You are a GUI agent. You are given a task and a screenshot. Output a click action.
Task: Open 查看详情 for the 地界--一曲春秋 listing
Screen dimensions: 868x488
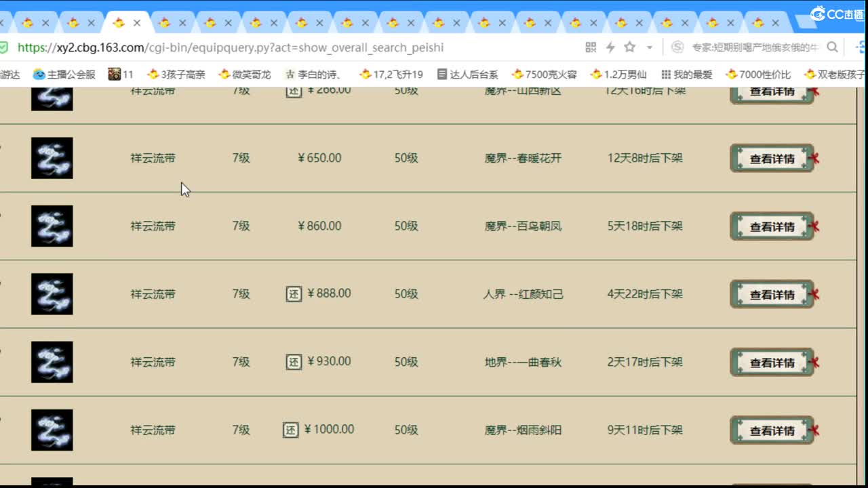click(772, 362)
